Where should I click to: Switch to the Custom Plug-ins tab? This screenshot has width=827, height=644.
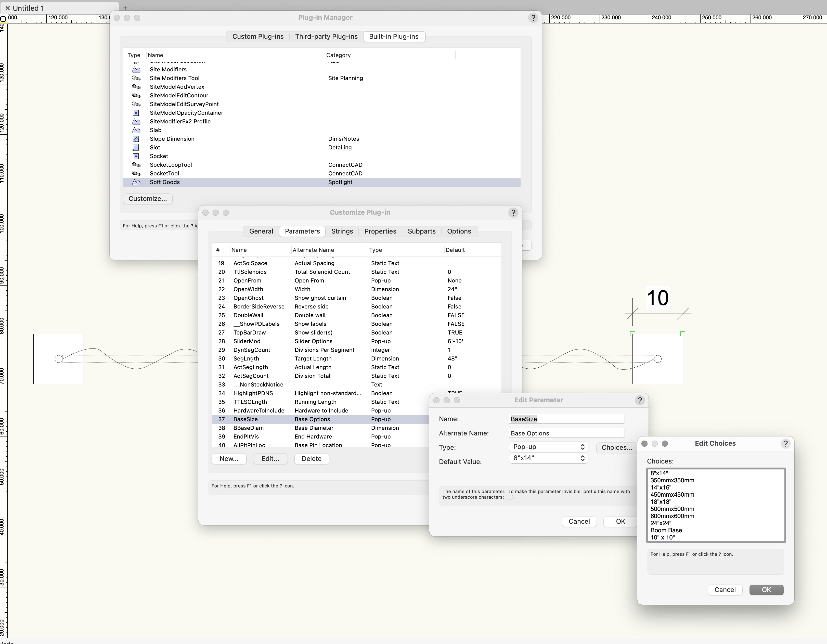[x=257, y=37]
